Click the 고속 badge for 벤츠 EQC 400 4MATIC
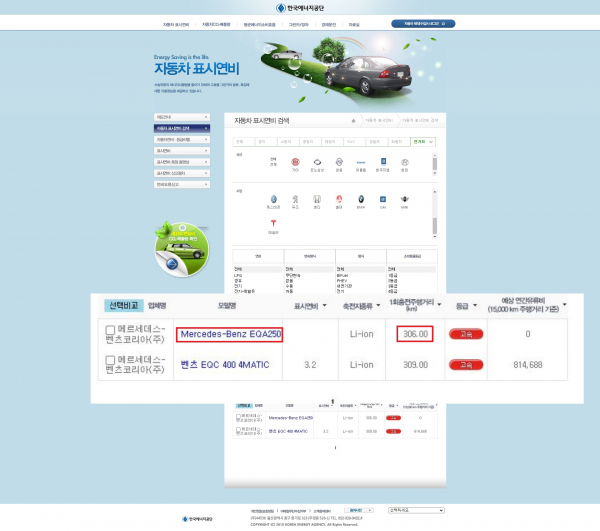This screenshot has width=600, height=531. point(466,365)
